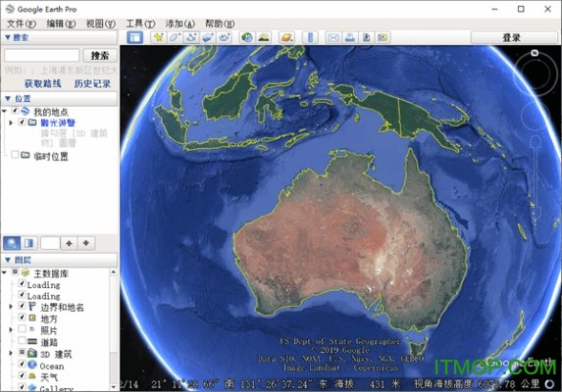The height and width of the screenshot is (392, 562).
Task: Toggle the 地方 layer checkbox
Action: pyautogui.click(x=22, y=318)
